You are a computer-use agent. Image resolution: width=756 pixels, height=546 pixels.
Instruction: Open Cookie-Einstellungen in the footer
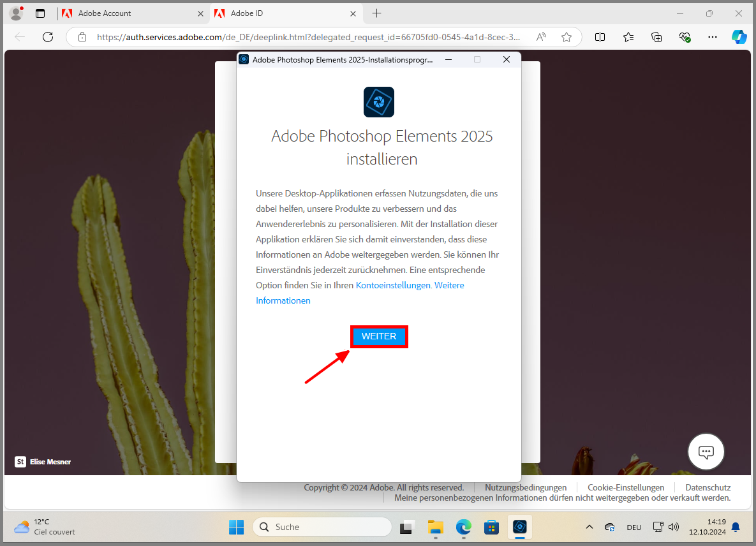(x=626, y=487)
